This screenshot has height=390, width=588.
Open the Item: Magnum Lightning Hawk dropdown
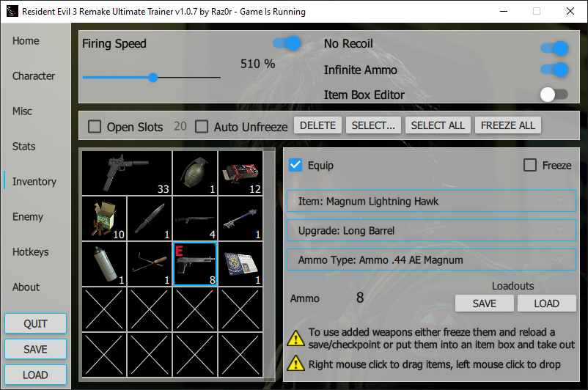click(430, 202)
